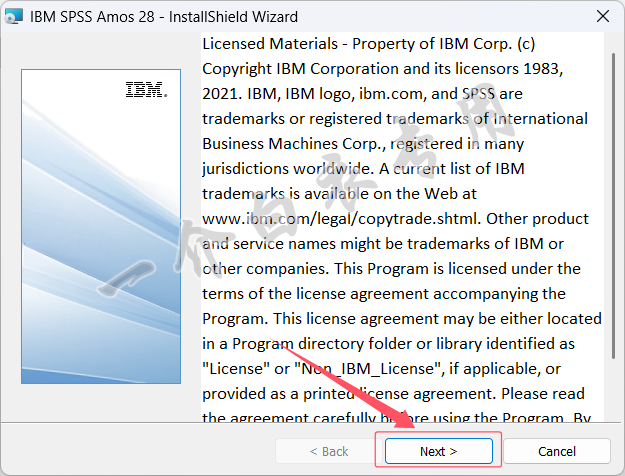Click the IBM logo on banner
The width and height of the screenshot is (625, 476).
[146, 90]
